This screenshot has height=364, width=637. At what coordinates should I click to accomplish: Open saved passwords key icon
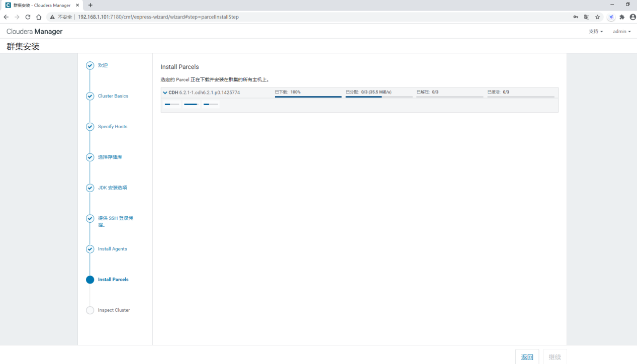pos(576,17)
